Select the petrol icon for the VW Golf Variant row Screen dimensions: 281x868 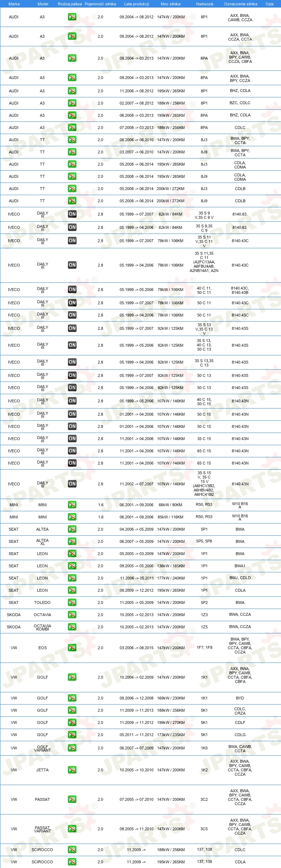click(x=72, y=748)
